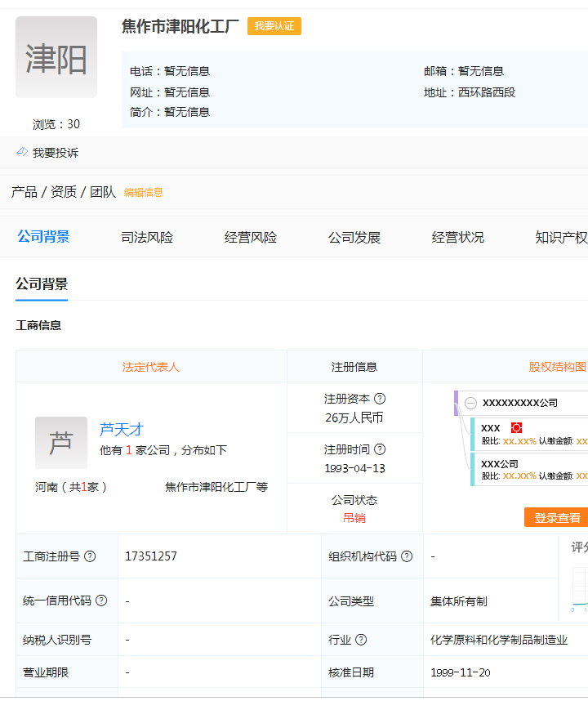Click the complaint icon next to 我要投诉
The image size is (588, 701).
click(x=22, y=153)
